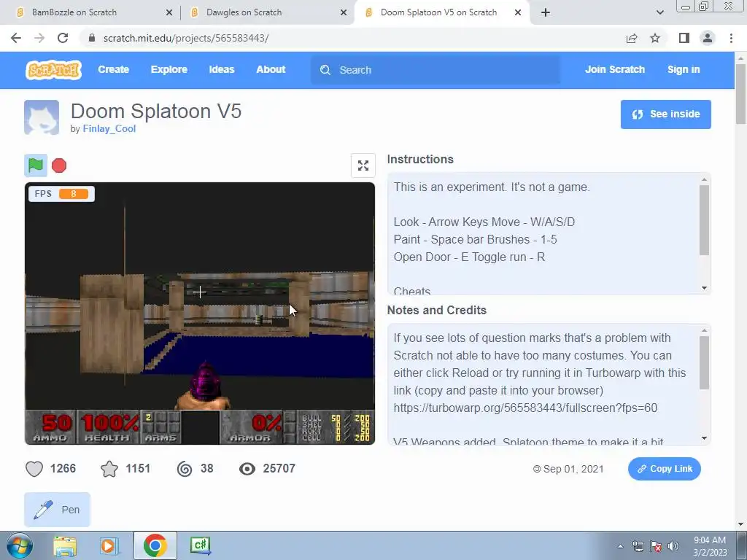747x560 pixels.
Task: Love the project with the heart icon
Action: [34, 469]
